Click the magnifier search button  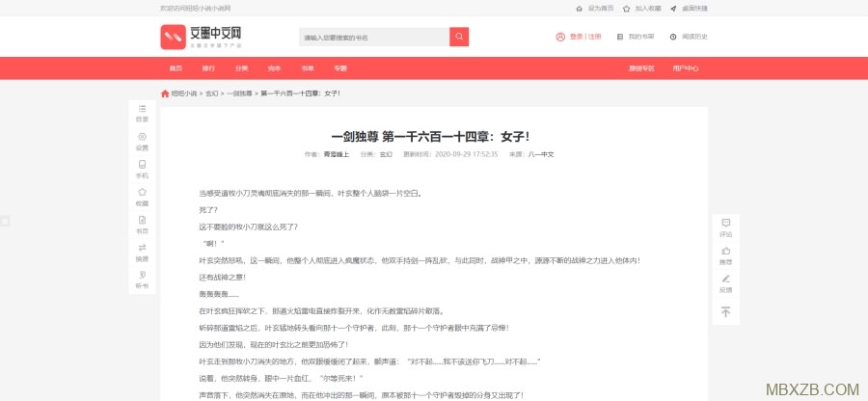[459, 37]
